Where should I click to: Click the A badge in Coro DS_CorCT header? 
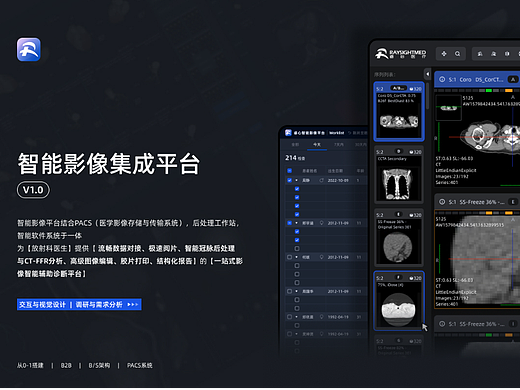tap(513, 79)
